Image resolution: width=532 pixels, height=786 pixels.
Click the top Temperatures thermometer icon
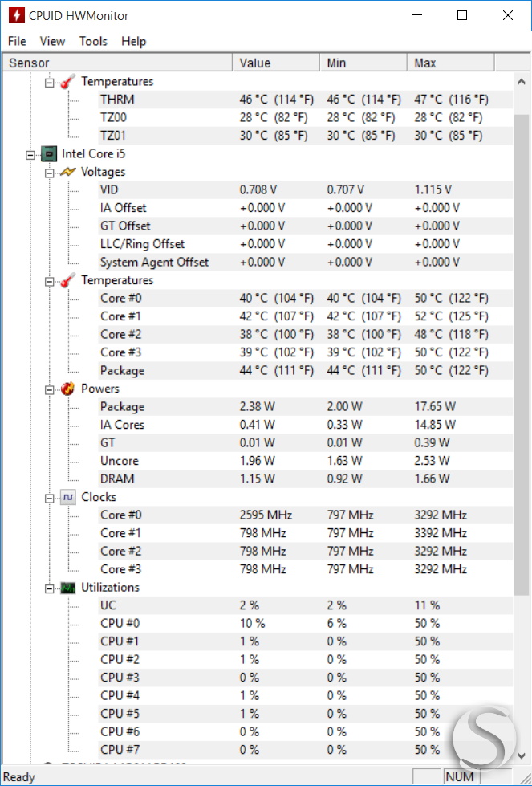coord(69,82)
